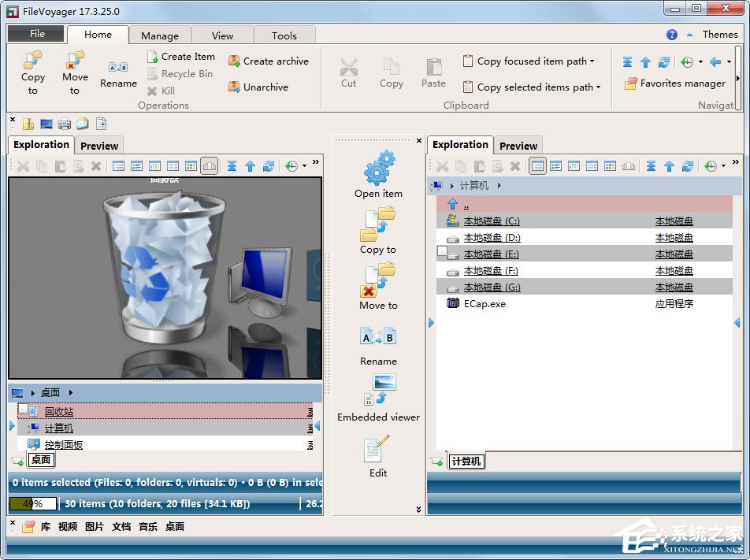Expand history dropdown arrow in left pane toolbar
This screenshot has width=750, height=560.
(304, 166)
